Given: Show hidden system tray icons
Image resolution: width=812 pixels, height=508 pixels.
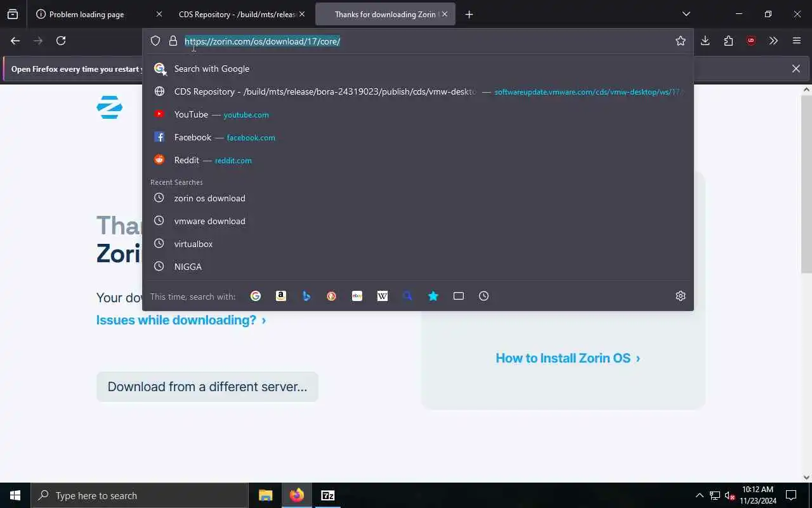Looking at the screenshot, I should click(700, 495).
